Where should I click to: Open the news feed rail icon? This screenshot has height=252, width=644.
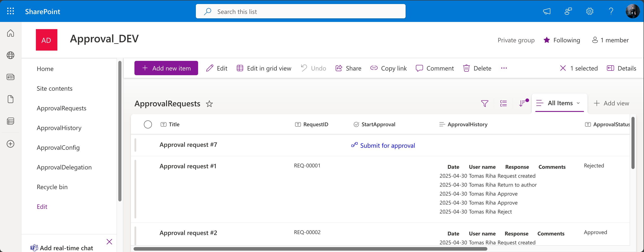(x=11, y=77)
